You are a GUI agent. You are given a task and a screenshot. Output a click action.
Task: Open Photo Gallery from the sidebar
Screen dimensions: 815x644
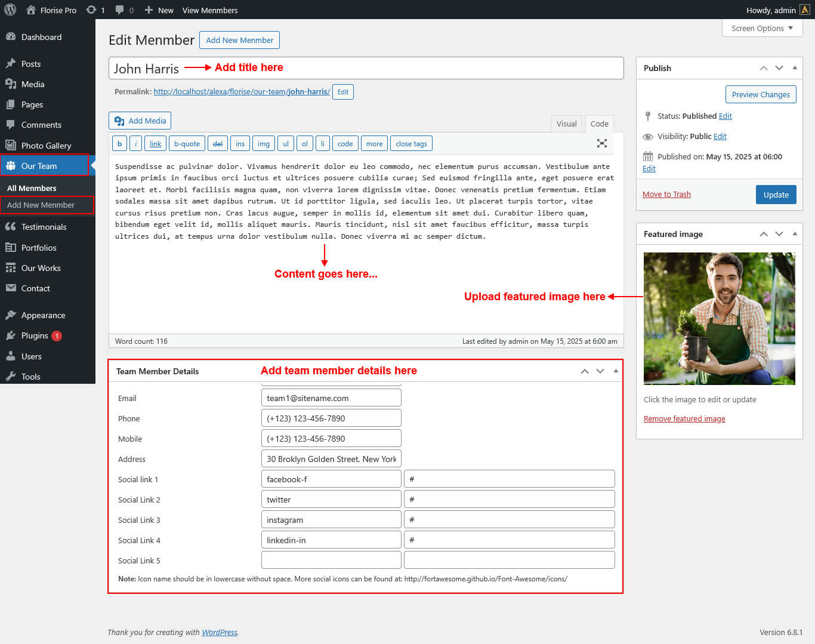46,146
